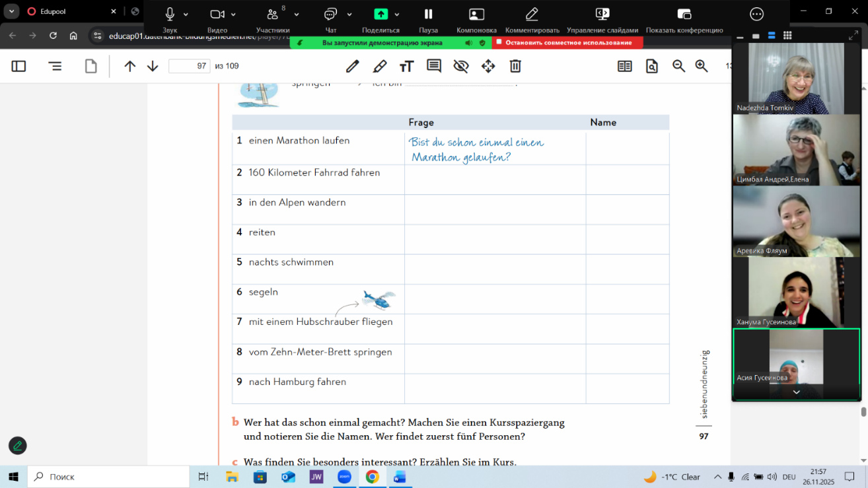Screen dimensions: 868x488
Task: Select the move arrows tool
Action: tap(488, 66)
